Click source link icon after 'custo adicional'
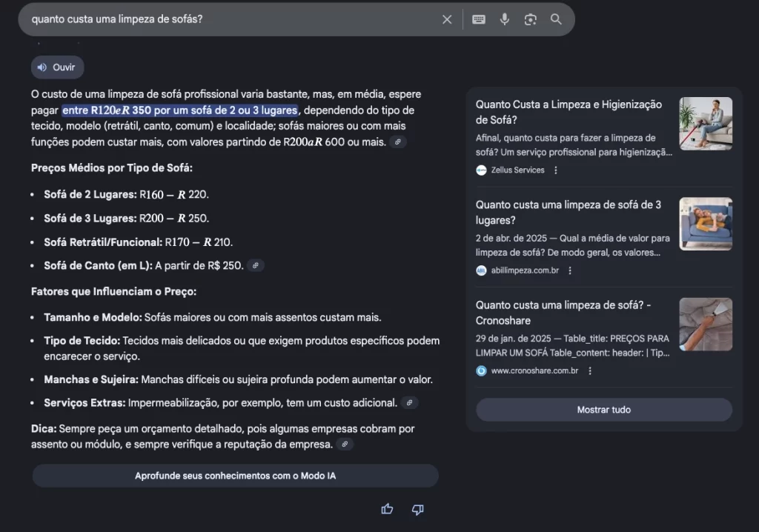This screenshot has height=532, width=759. pyautogui.click(x=409, y=403)
